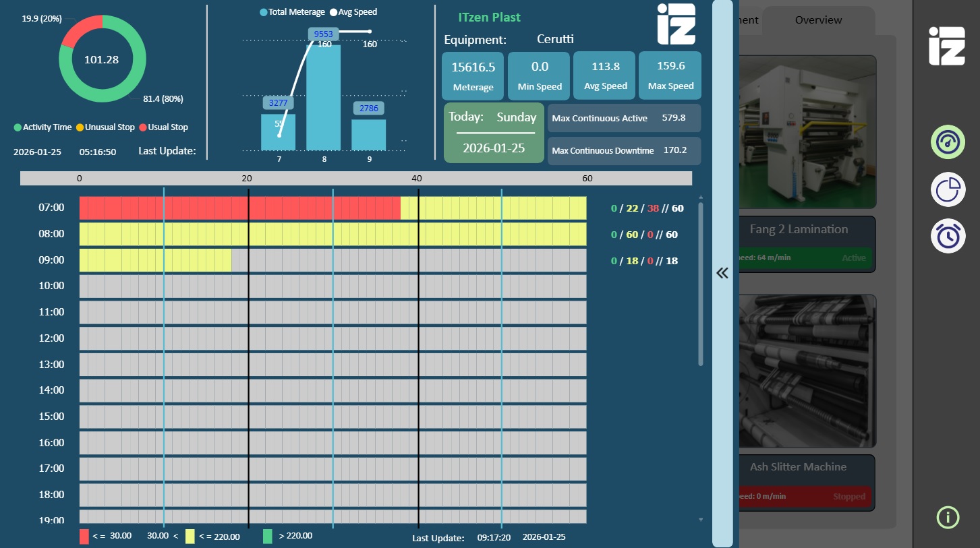Open the info icon at sidebar bottom

tap(948, 517)
